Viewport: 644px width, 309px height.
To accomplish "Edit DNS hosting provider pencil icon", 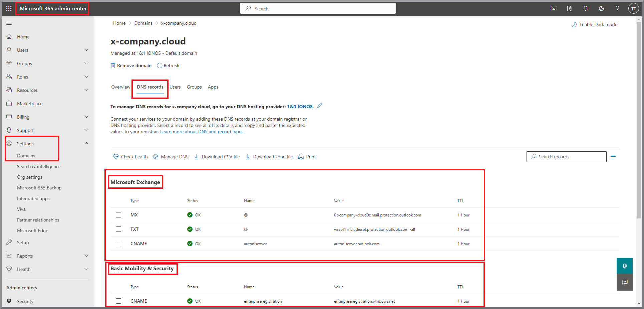I will 320,106.
